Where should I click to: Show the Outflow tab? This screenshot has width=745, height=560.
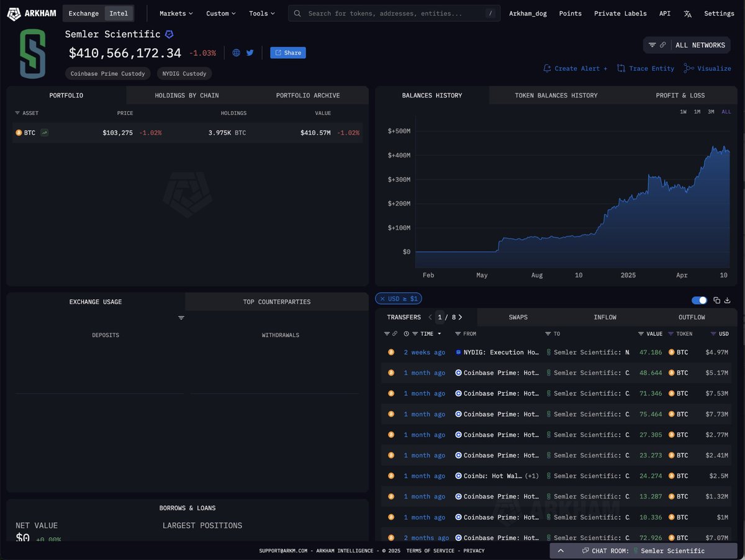[x=692, y=317]
